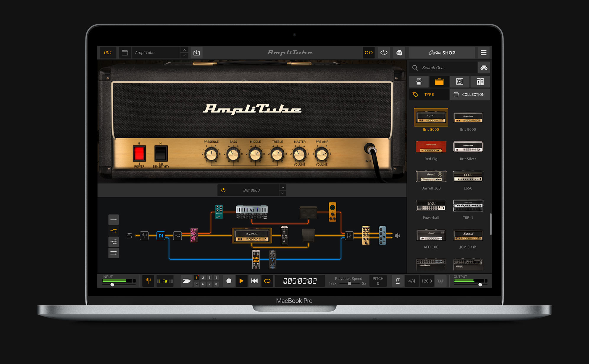This screenshot has height=364, width=589.
Task: Click the PRESENCE knob on amp
Action: pos(211,154)
